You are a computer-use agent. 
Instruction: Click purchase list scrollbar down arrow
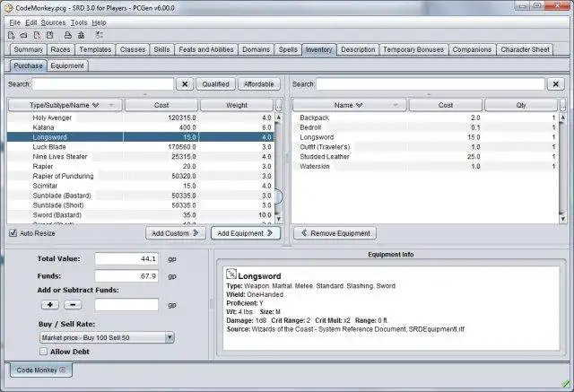point(279,219)
